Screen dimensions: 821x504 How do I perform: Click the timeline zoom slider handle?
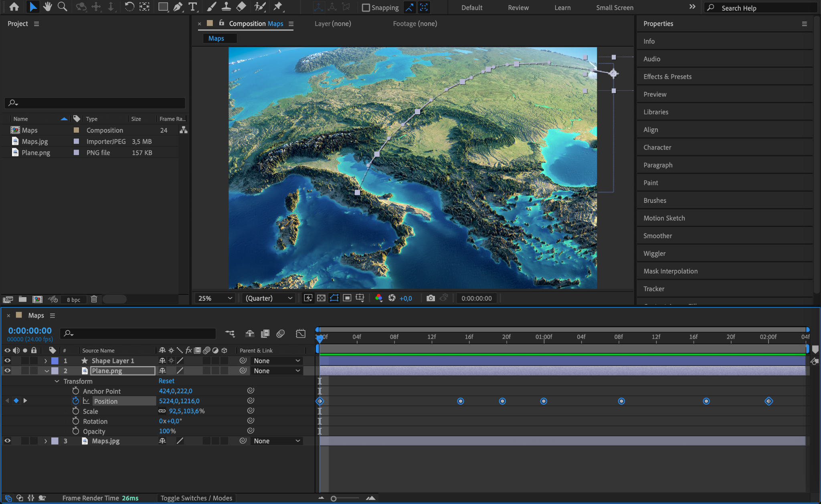coord(334,498)
